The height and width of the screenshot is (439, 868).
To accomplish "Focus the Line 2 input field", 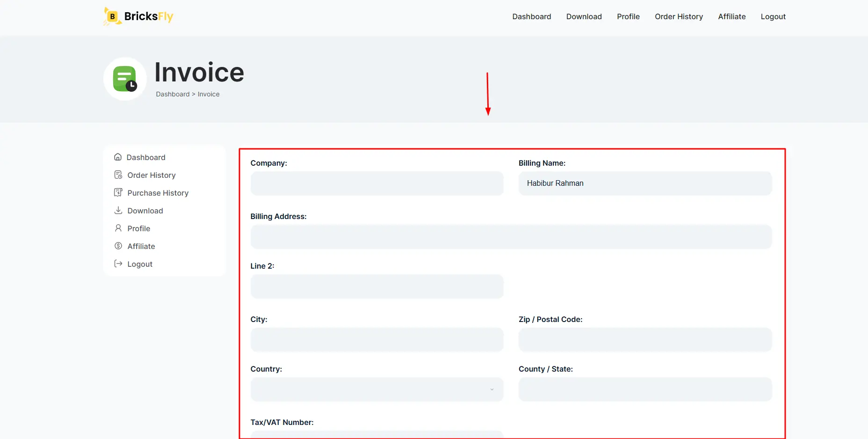I will coord(377,286).
